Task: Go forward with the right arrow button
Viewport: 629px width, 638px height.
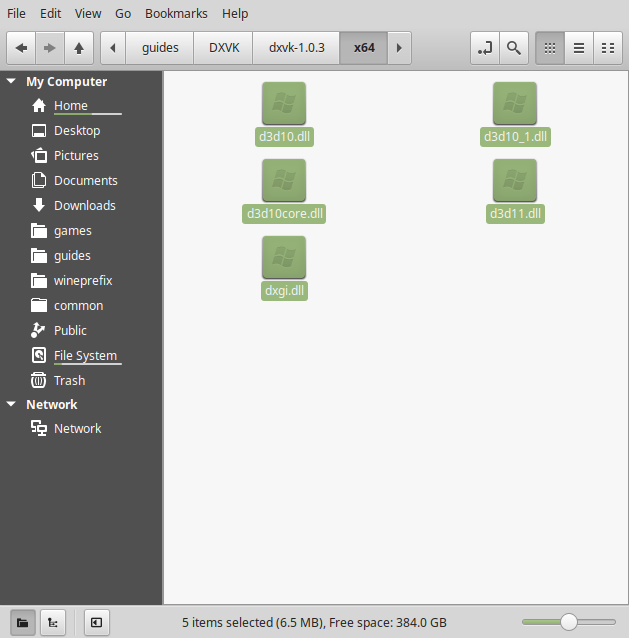Action: pyautogui.click(x=50, y=48)
